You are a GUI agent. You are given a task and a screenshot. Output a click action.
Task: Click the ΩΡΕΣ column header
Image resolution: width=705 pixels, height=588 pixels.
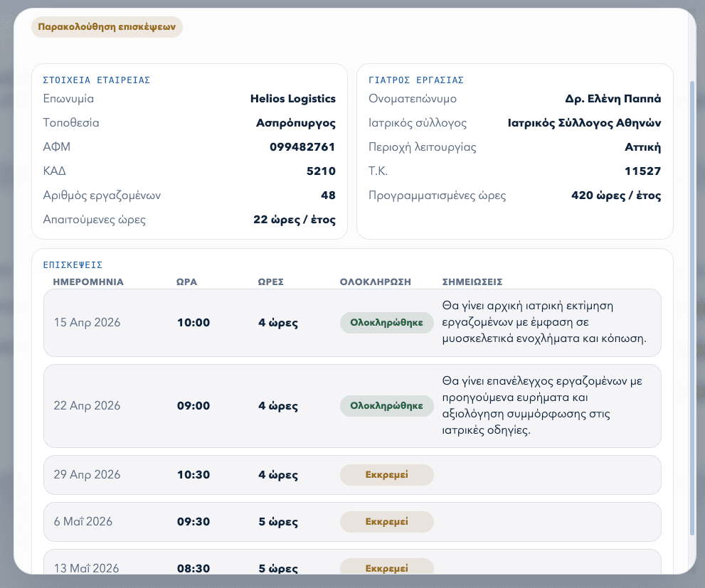[x=270, y=282]
